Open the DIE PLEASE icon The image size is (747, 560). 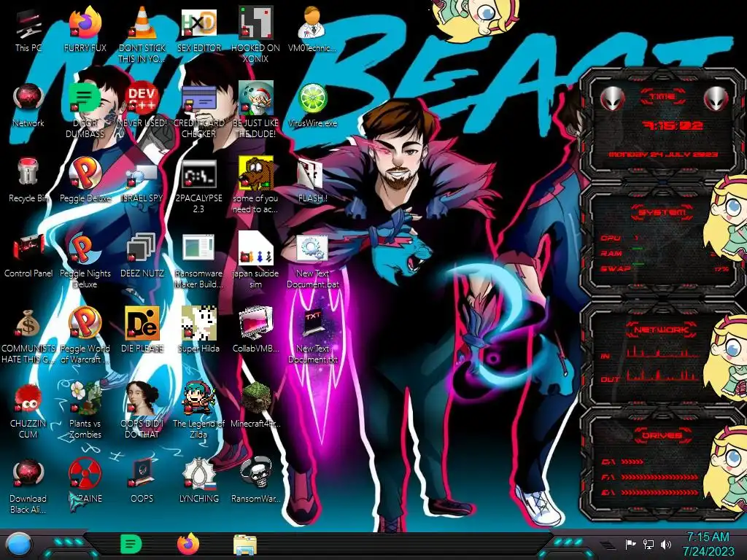(x=142, y=331)
